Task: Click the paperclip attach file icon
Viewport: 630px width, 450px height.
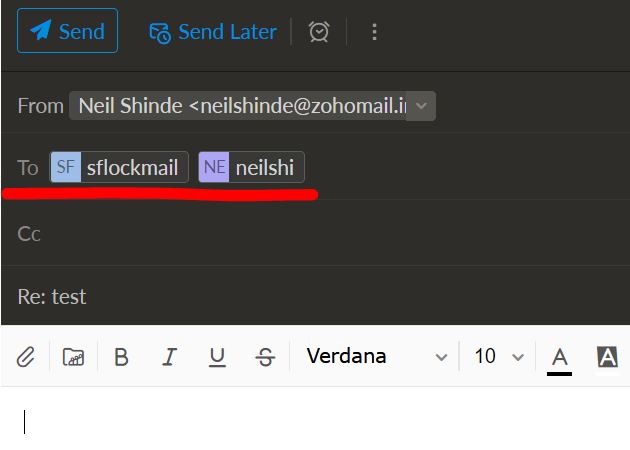Action: [26, 357]
